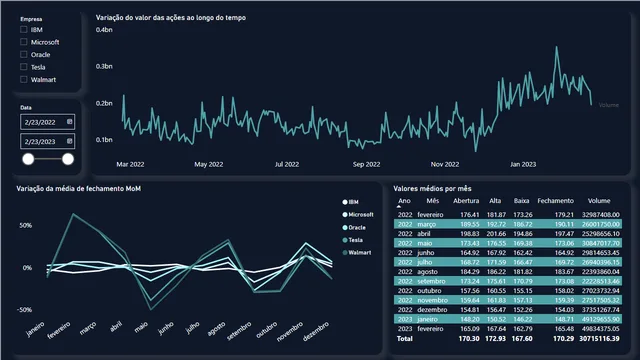Check the IBM company checkbox
640x360 pixels.
click(x=24, y=29)
